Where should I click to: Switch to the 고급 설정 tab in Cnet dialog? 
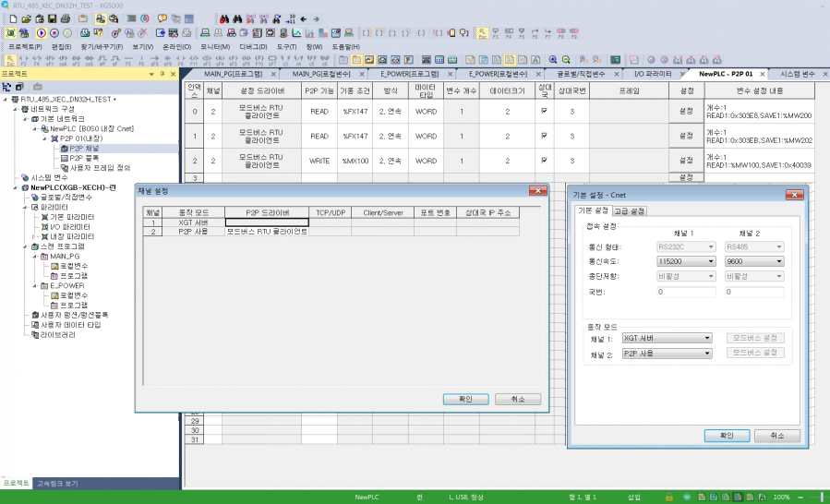tap(630, 211)
